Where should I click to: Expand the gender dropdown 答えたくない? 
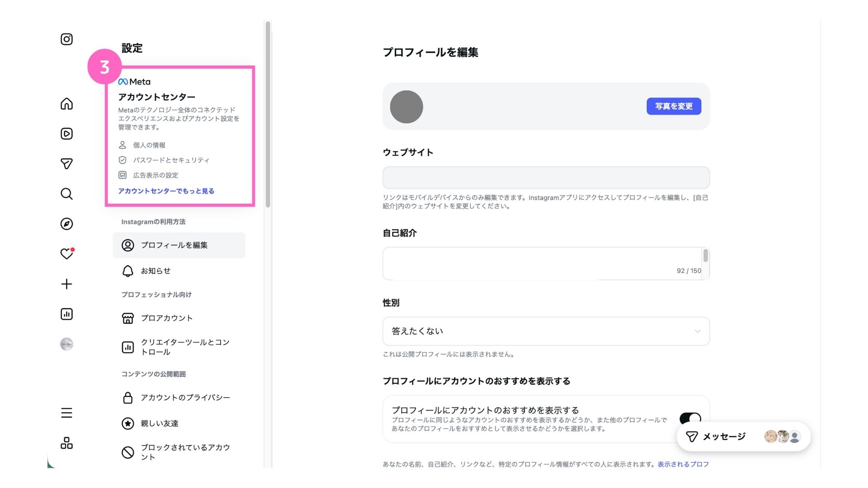(x=546, y=331)
